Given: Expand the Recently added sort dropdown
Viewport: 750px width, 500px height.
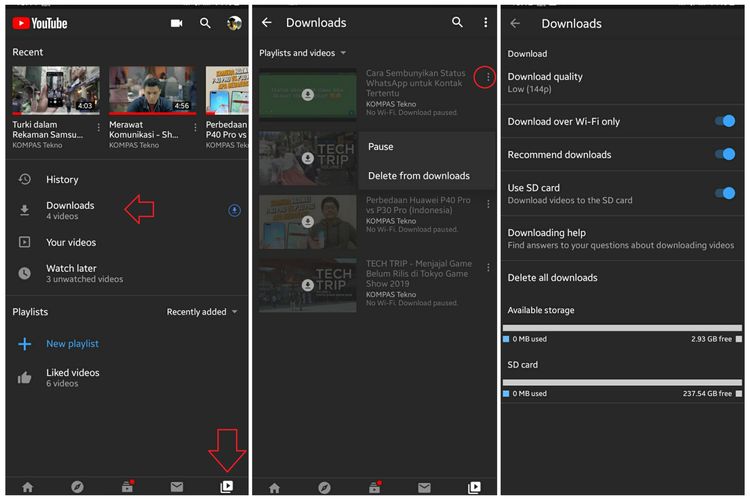Looking at the screenshot, I should (x=202, y=312).
